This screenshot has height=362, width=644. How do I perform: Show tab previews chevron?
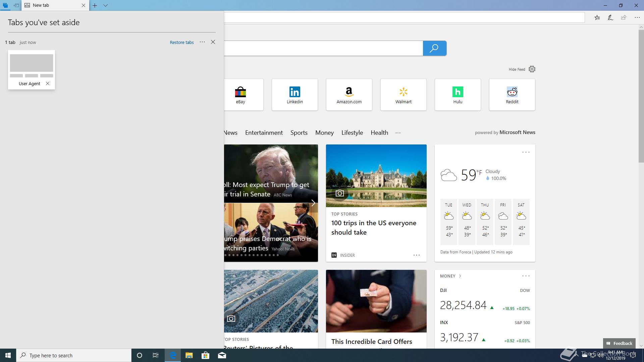point(105,5)
